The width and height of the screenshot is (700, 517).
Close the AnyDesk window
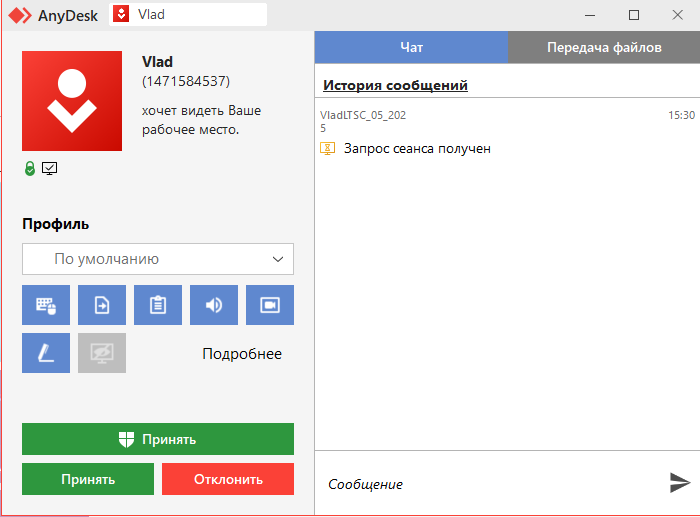[677, 15]
